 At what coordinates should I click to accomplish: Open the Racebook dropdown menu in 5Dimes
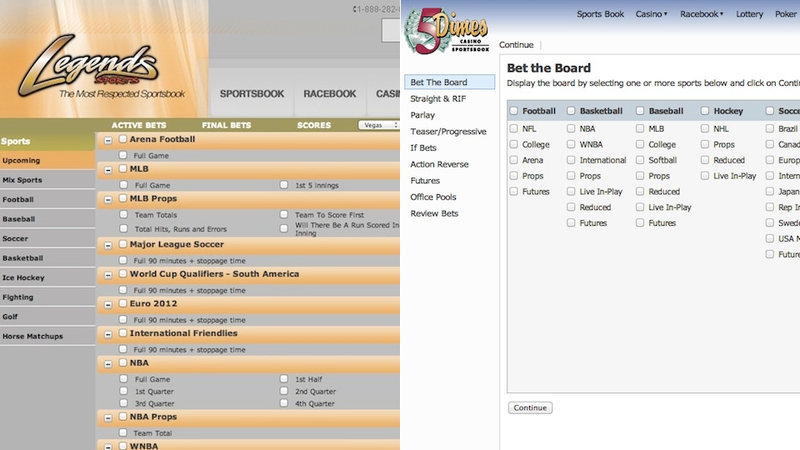[702, 14]
